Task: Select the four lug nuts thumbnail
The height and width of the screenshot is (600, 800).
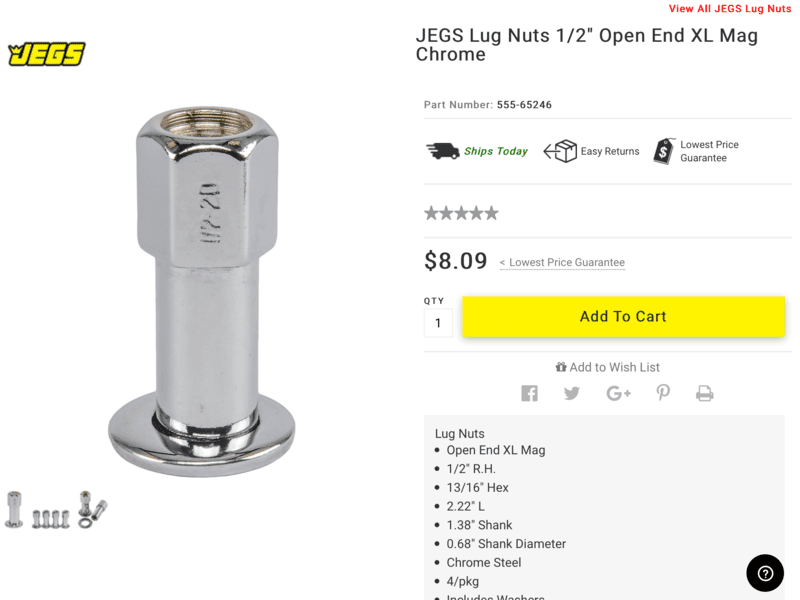Action: click(51, 519)
